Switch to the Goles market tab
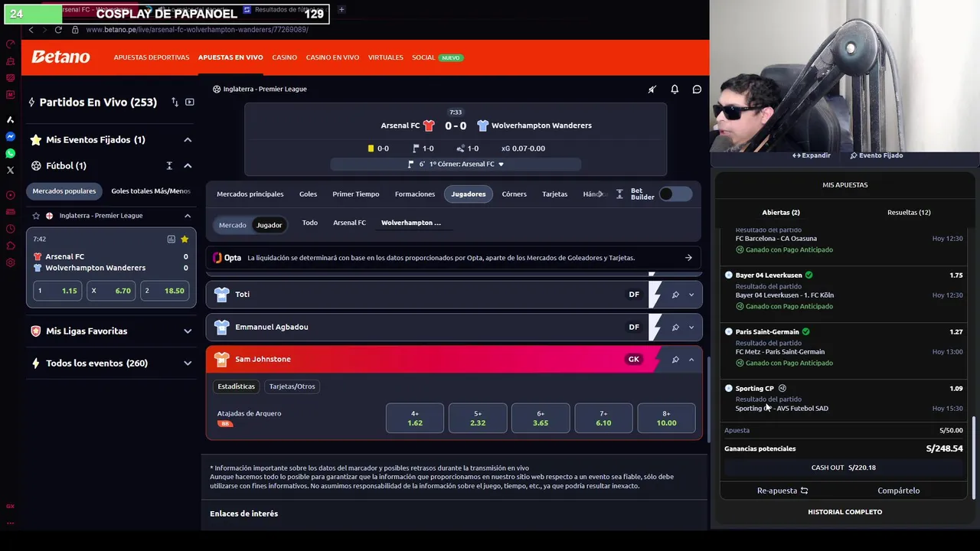 pos(308,194)
